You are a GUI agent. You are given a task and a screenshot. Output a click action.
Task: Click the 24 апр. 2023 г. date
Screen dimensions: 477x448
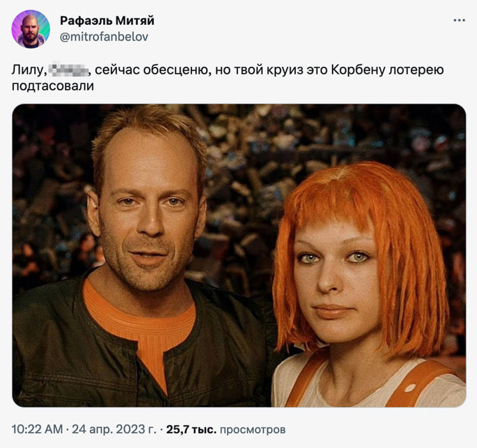114,430
